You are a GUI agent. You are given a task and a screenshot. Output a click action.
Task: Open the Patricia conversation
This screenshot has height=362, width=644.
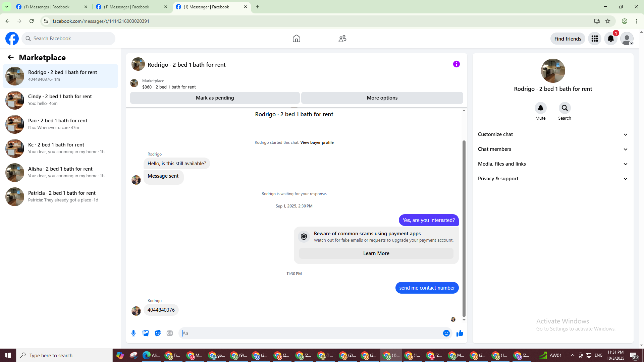[60, 196]
